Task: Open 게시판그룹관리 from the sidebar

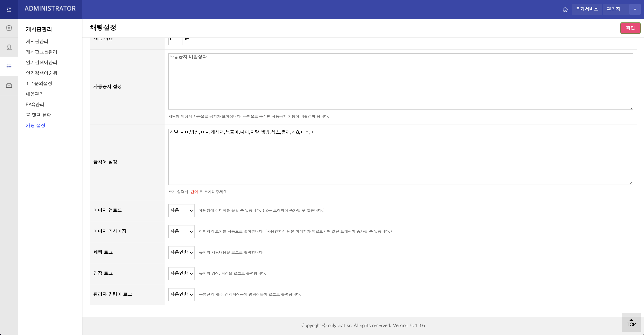Action: click(x=41, y=52)
